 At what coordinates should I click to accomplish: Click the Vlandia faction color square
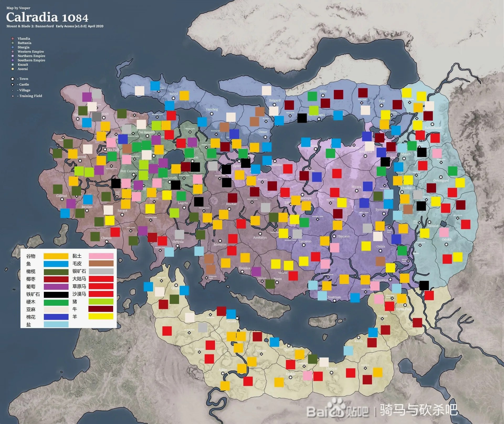click(12, 39)
